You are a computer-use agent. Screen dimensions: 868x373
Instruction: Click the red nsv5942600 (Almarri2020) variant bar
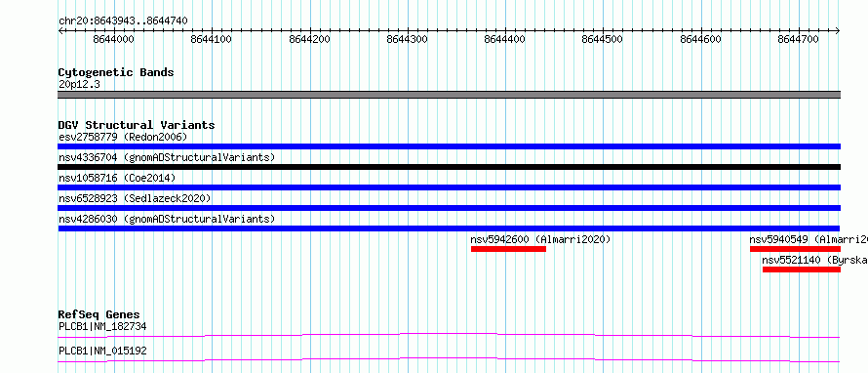coord(508,249)
